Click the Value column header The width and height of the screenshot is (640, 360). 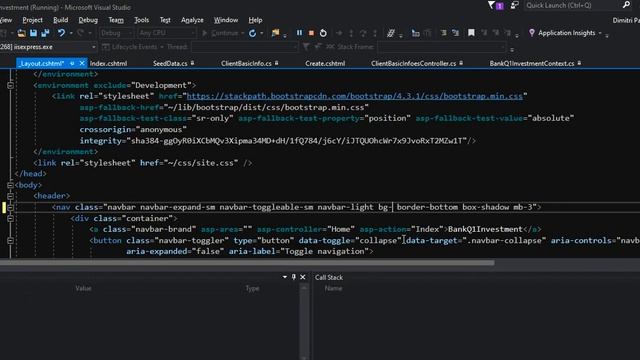pos(83,289)
